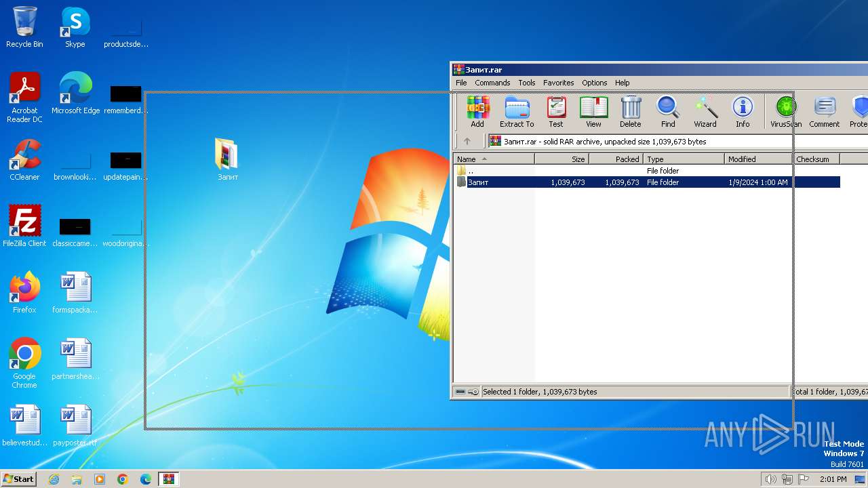Click the WinRAR taskbar button

[x=169, y=479]
